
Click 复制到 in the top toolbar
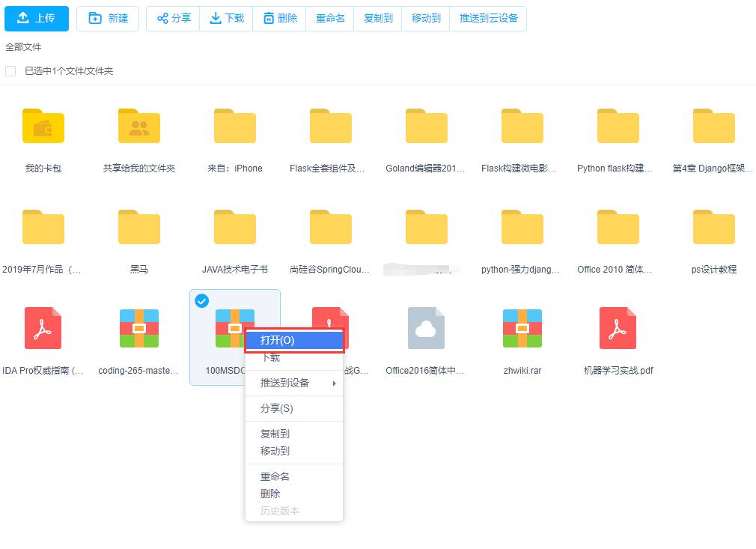point(378,18)
